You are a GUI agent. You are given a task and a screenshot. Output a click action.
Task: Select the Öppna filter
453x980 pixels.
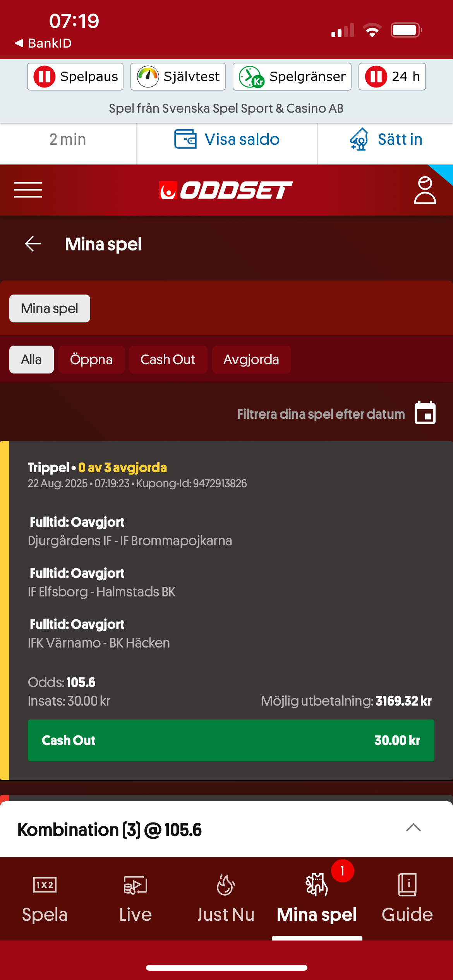pyautogui.click(x=91, y=360)
